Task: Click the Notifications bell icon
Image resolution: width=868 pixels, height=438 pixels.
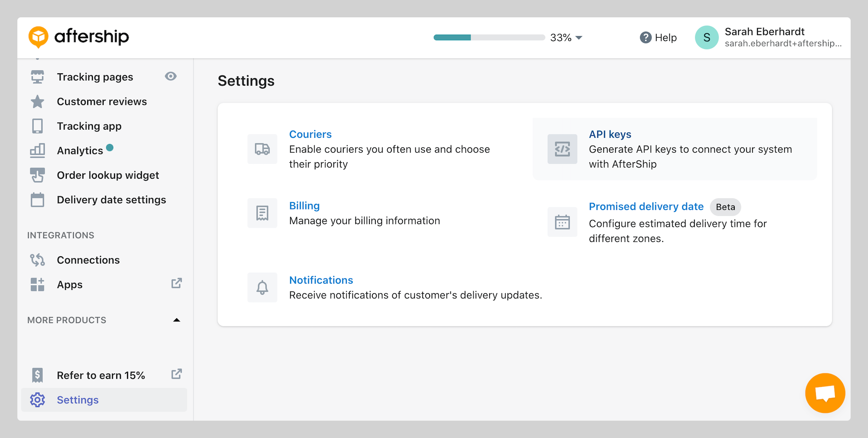Action: tap(262, 288)
